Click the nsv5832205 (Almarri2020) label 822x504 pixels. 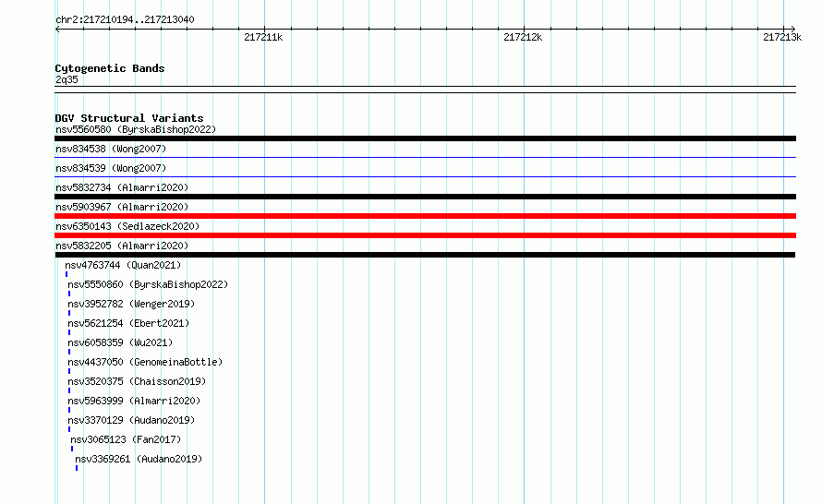tap(122, 246)
